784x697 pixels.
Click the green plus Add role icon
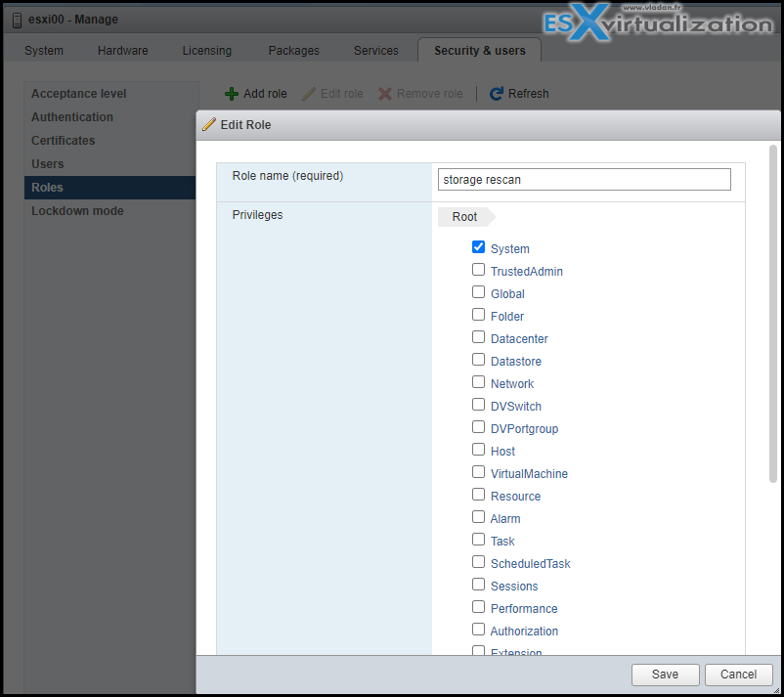point(232,94)
